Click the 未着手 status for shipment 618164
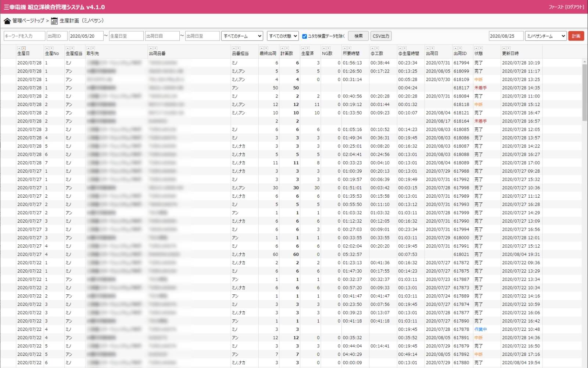This screenshot has width=588, height=368. click(480, 121)
